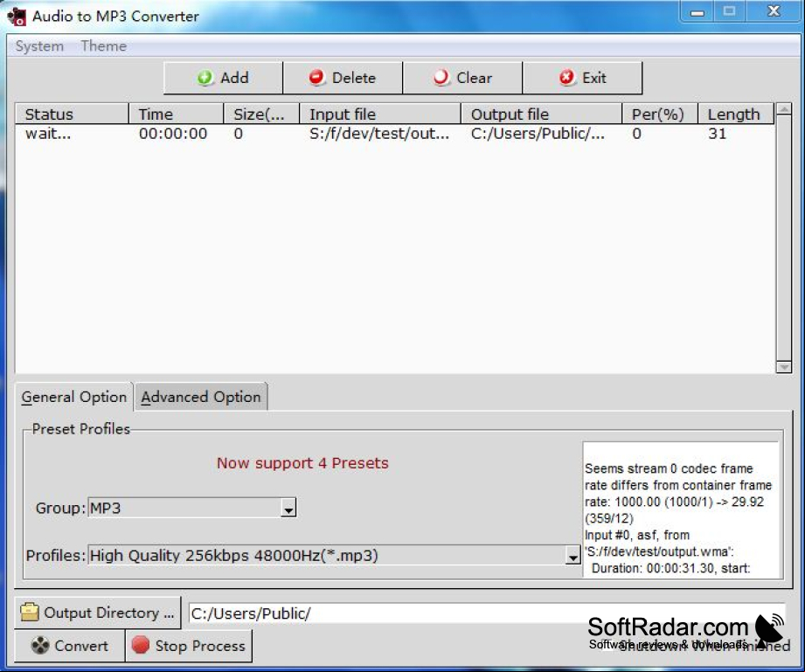Click the Exit button label
805x672 pixels.
[594, 78]
